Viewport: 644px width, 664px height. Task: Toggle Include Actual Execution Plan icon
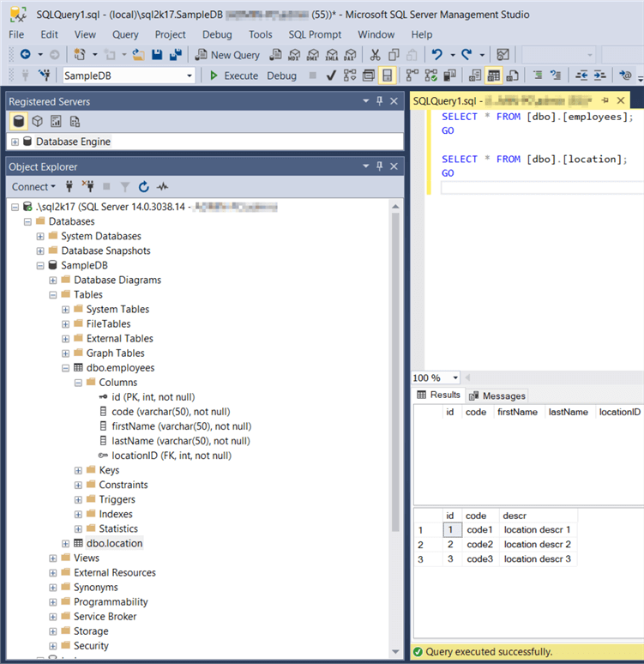(x=412, y=75)
